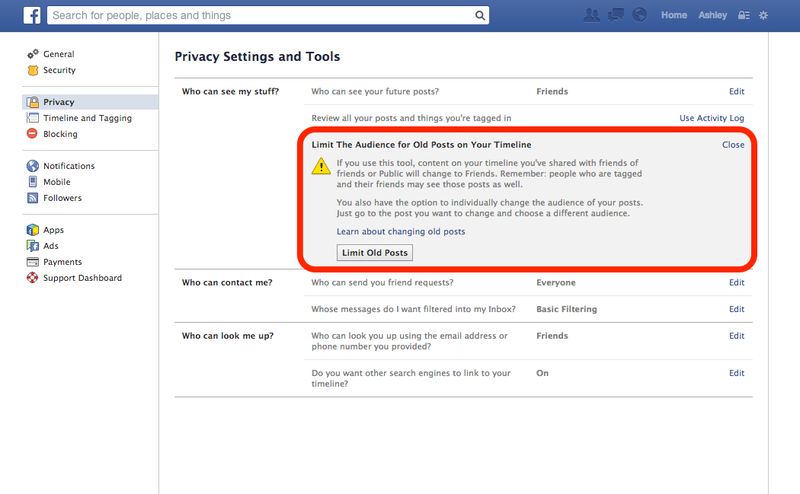Open Apps settings

coord(54,230)
